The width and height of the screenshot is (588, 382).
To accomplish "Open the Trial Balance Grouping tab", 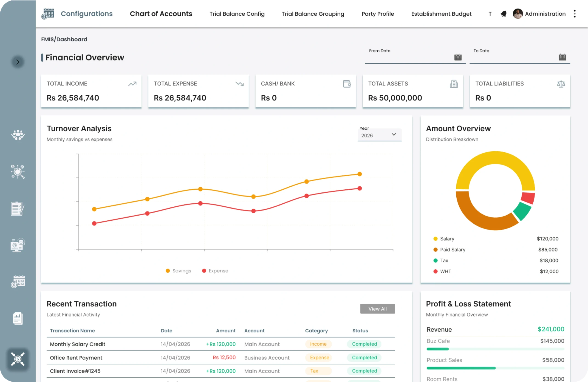I will (x=313, y=14).
